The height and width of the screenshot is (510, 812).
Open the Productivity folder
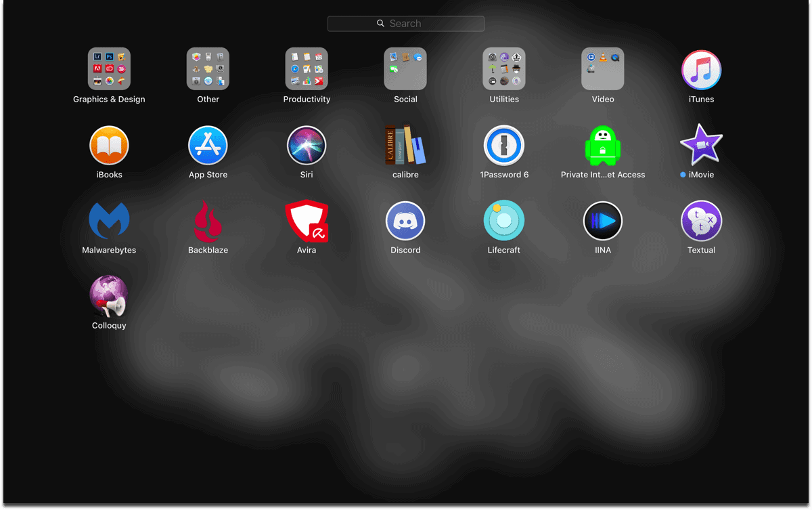[307, 69]
